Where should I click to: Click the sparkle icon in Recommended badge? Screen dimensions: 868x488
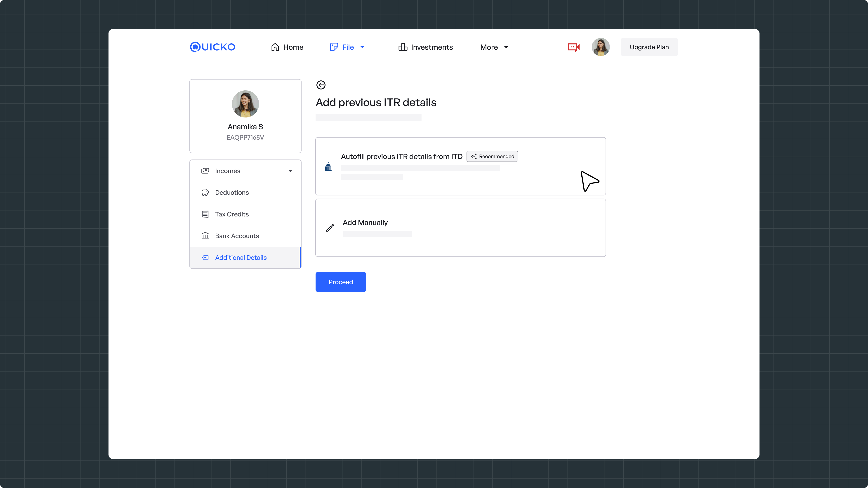[474, 156]
